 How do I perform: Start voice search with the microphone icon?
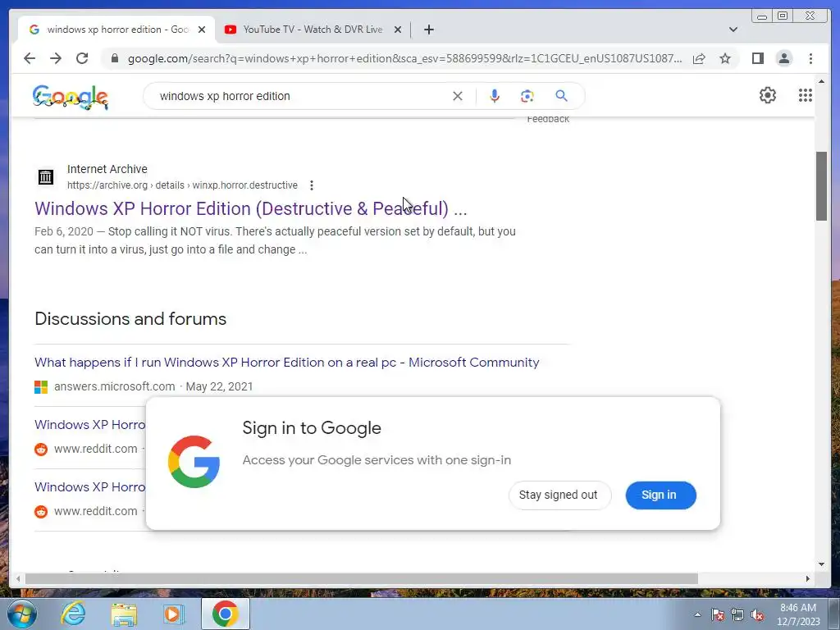coord(495,96)
